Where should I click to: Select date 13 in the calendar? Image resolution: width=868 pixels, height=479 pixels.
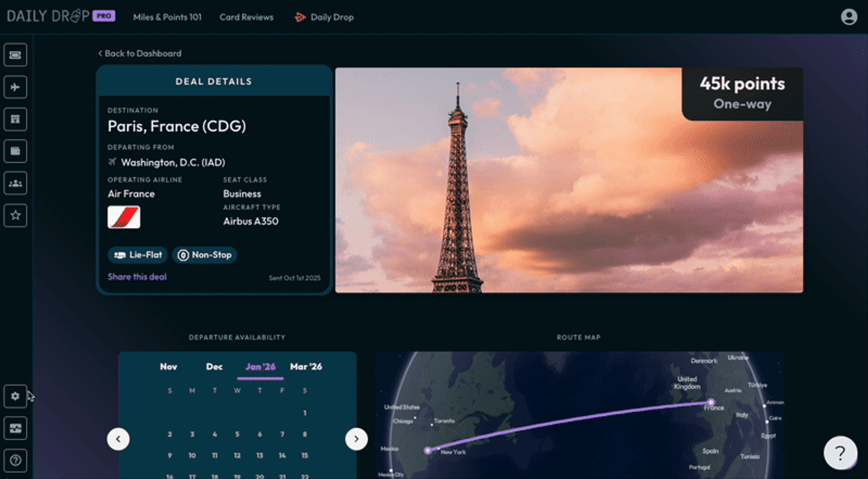pos(259,455)
